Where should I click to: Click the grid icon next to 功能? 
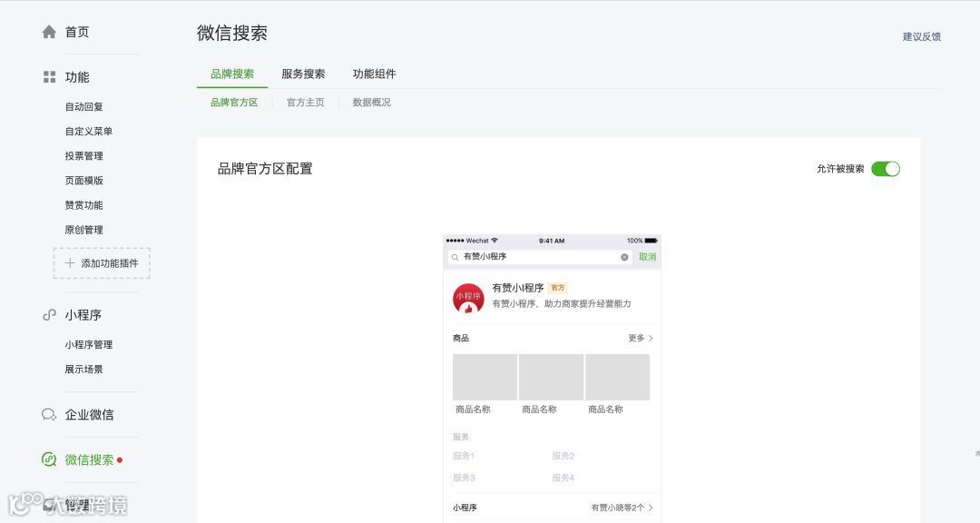pyautogui.click(x=49, y=77)
